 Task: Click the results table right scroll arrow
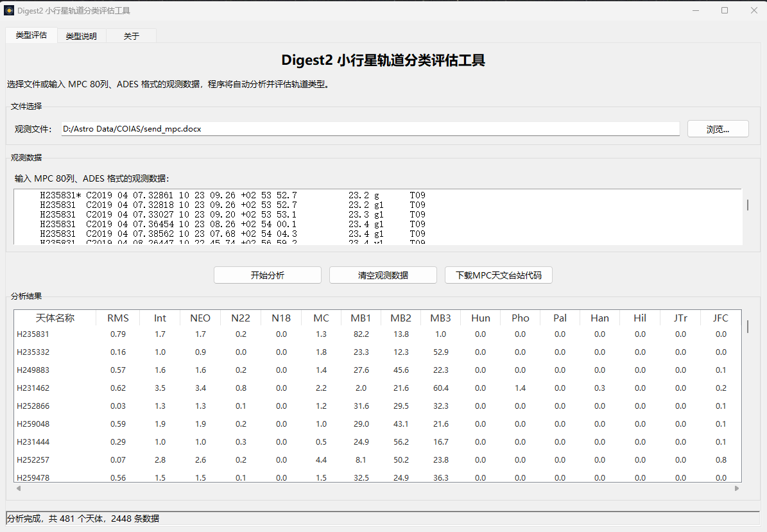737,488
